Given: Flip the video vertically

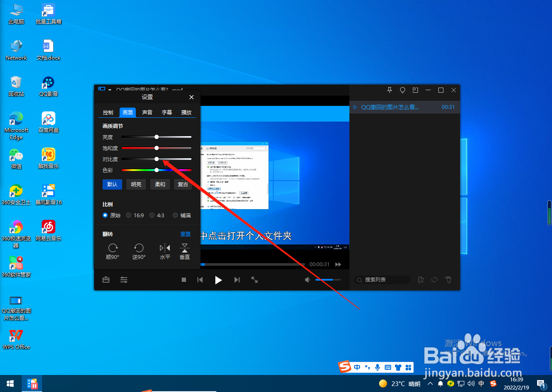Looking at the screenshot, I should [x=184, y=252].
